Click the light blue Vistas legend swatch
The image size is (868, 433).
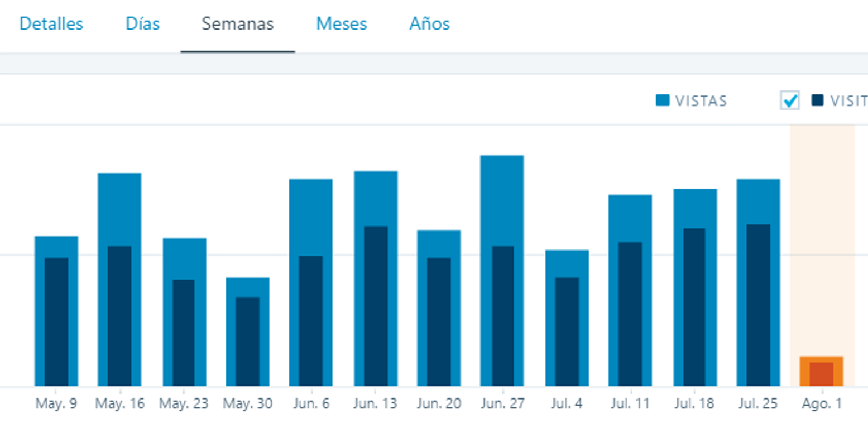coord(663,101)
